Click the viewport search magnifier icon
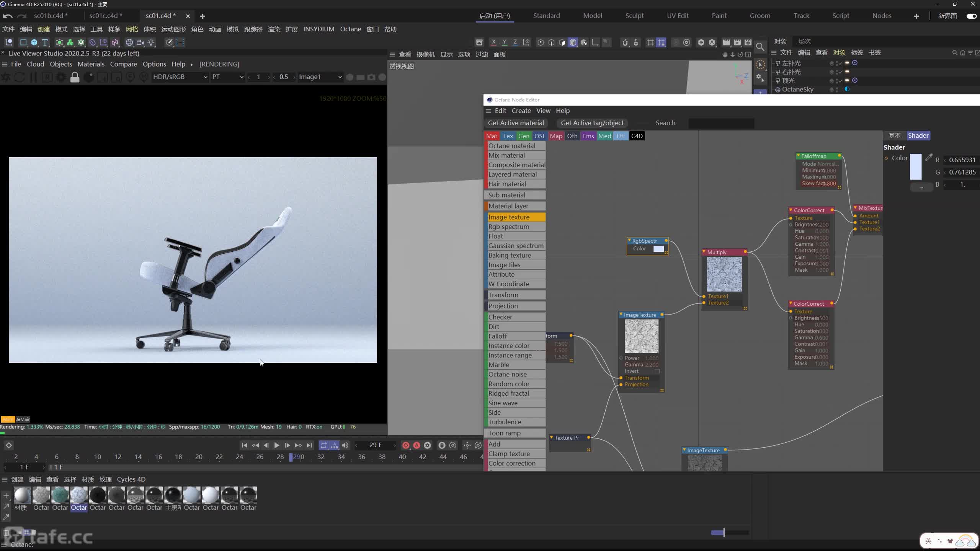Screen dimensions: 980x551 coord(760,47)
